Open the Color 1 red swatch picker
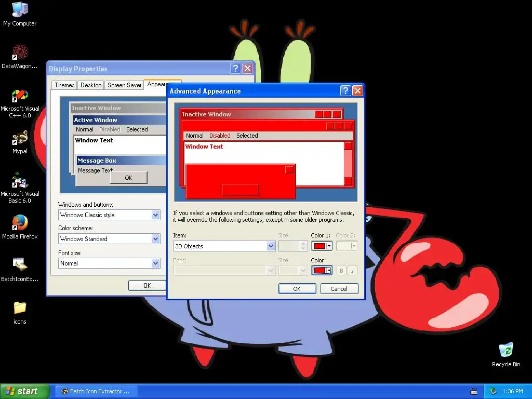The image size is (532, 399). [322, 246]
